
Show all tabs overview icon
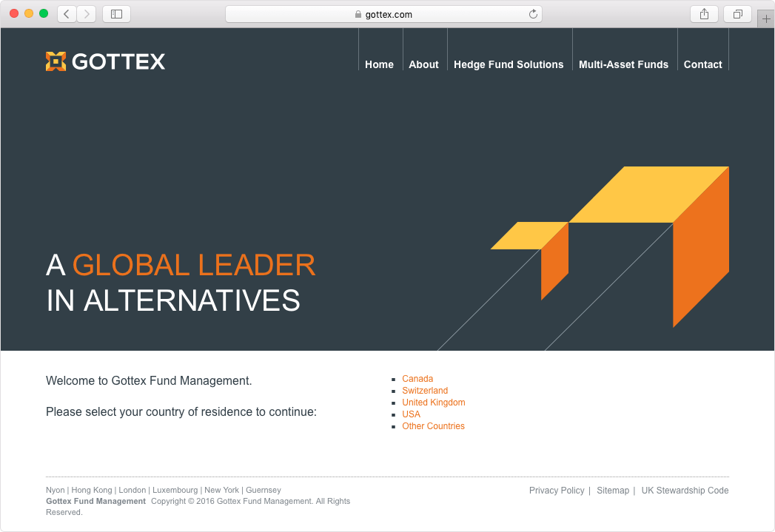coord(737,14)
